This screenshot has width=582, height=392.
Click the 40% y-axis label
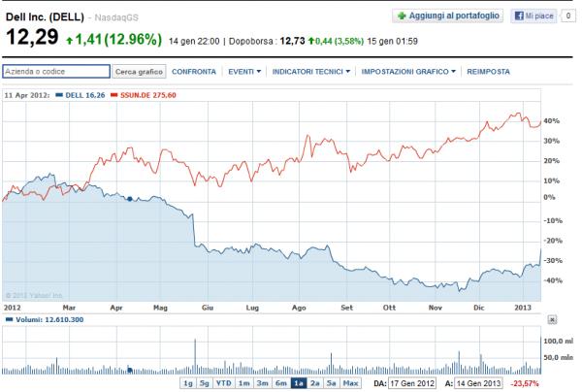pyautogui.click(x=551, y=121)
